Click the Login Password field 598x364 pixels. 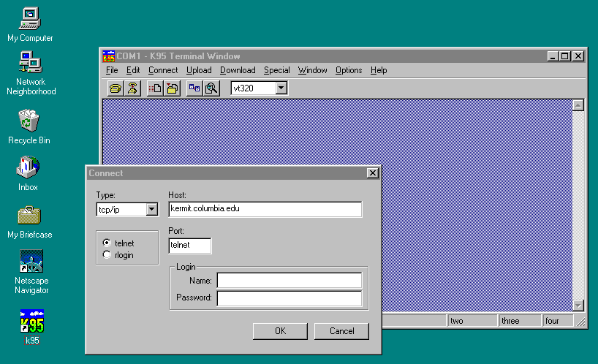pos(289,298)
